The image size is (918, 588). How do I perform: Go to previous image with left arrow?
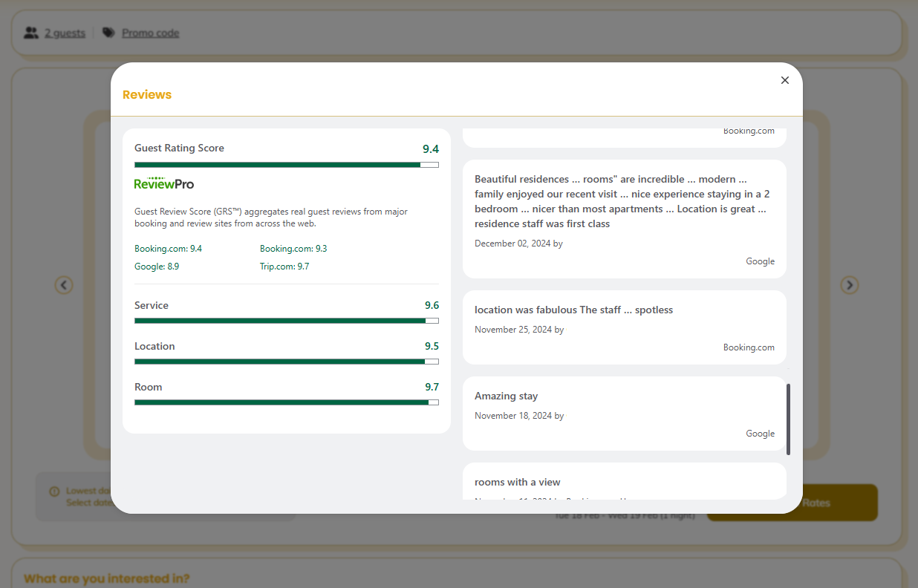tap(64, 285)
